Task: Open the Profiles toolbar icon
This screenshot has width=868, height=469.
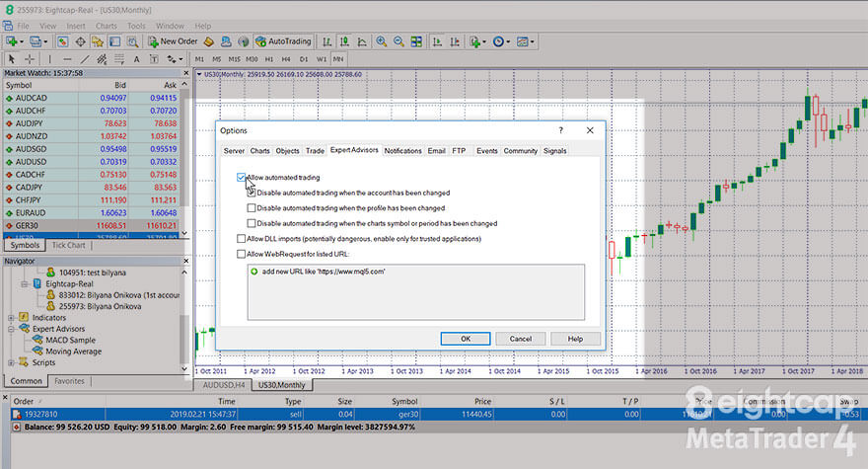Action: point(35,41)
